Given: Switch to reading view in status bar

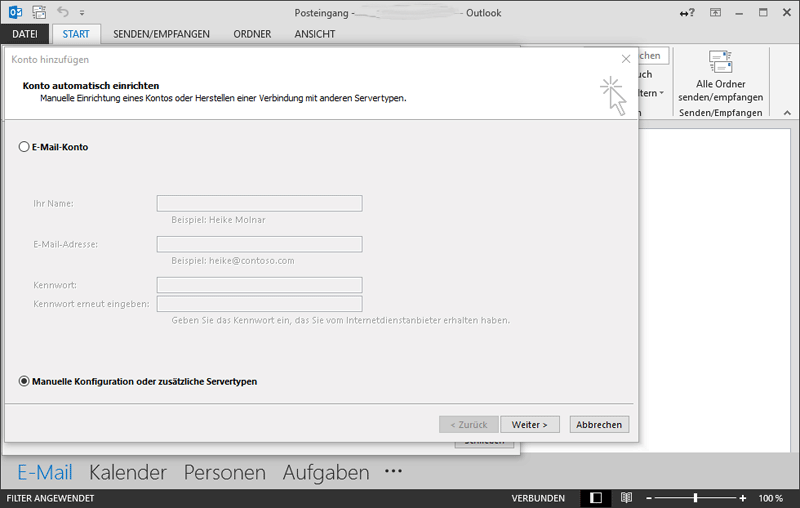Looking at the screenshot, I should (x=626, y=497).
